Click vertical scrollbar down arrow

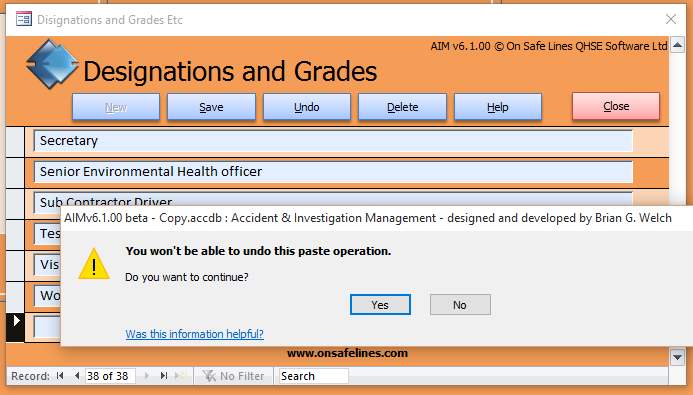(x=678, y=357)
